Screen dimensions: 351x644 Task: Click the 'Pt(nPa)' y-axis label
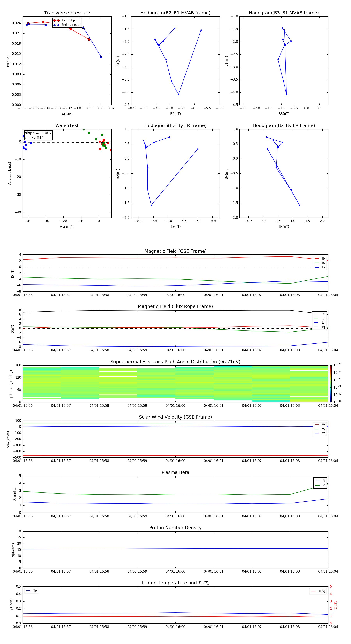coord(8,61)
